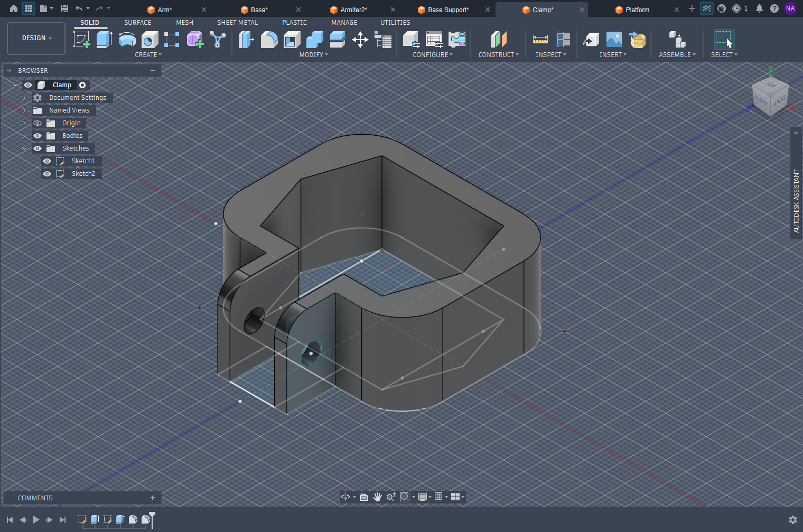Open the INSPECT dropdown menu
The image size is (803, 532).
click(550, 55)
